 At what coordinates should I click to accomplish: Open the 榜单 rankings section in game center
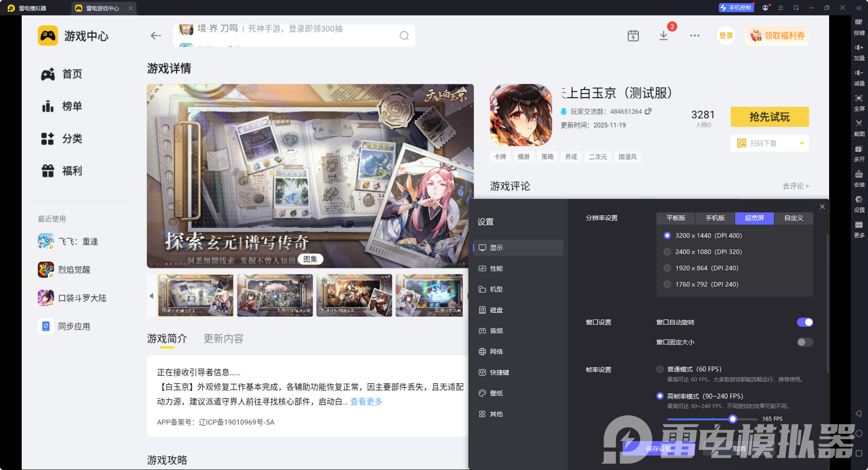click(x=72, y=106)
